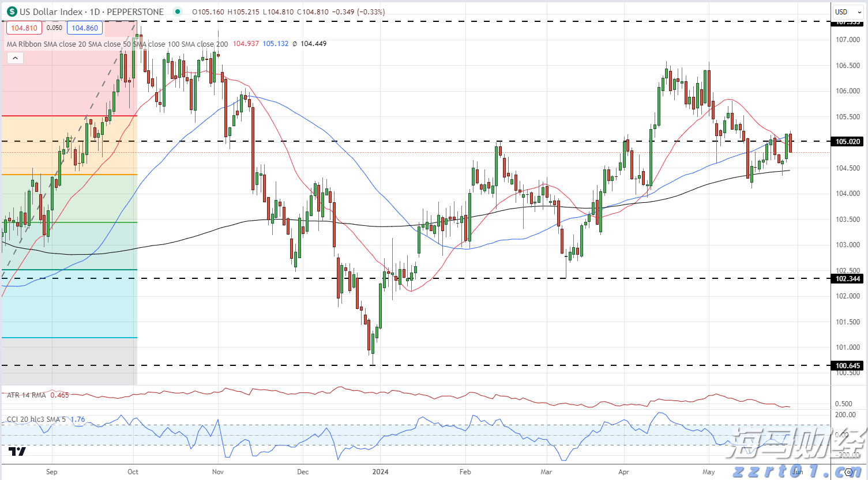Click the Feb label on time axis
The height and width of the screenshot is (480, 868).
click(465, 472)
